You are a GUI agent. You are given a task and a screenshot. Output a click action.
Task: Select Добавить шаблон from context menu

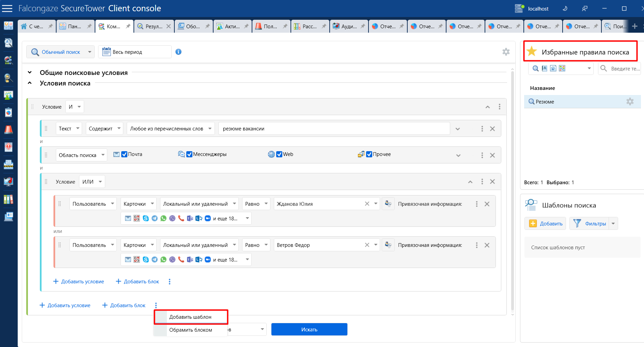pos(190,317)
